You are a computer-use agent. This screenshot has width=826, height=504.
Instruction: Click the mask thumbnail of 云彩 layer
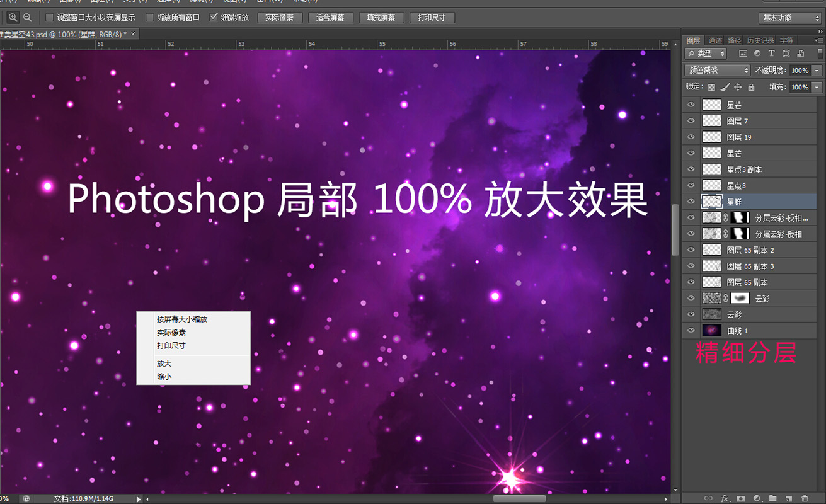[x=740, y=298]
